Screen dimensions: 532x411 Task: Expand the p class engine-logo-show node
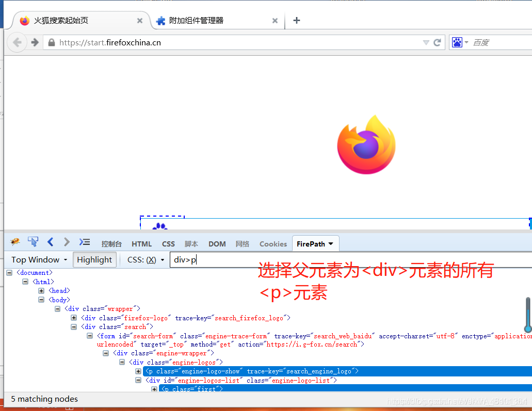coord(138,371)
